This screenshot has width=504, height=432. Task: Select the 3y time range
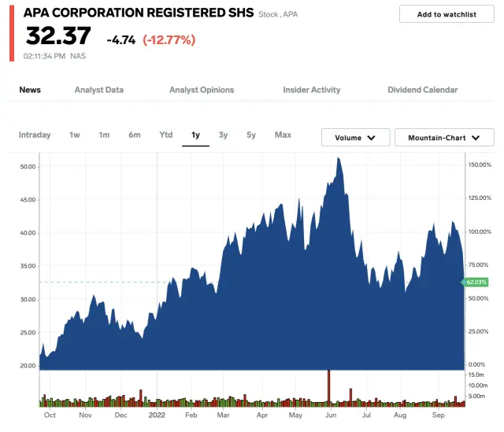pos(224,135)
